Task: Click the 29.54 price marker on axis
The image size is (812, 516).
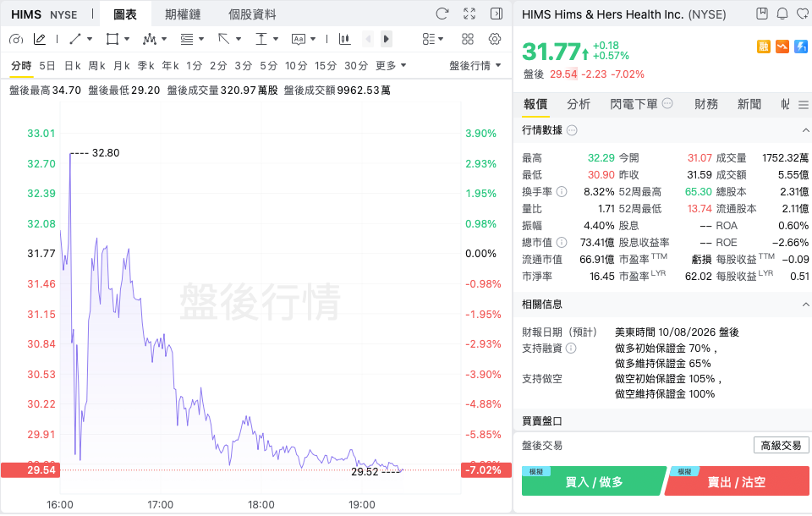Action: click(x=30, y=469)
